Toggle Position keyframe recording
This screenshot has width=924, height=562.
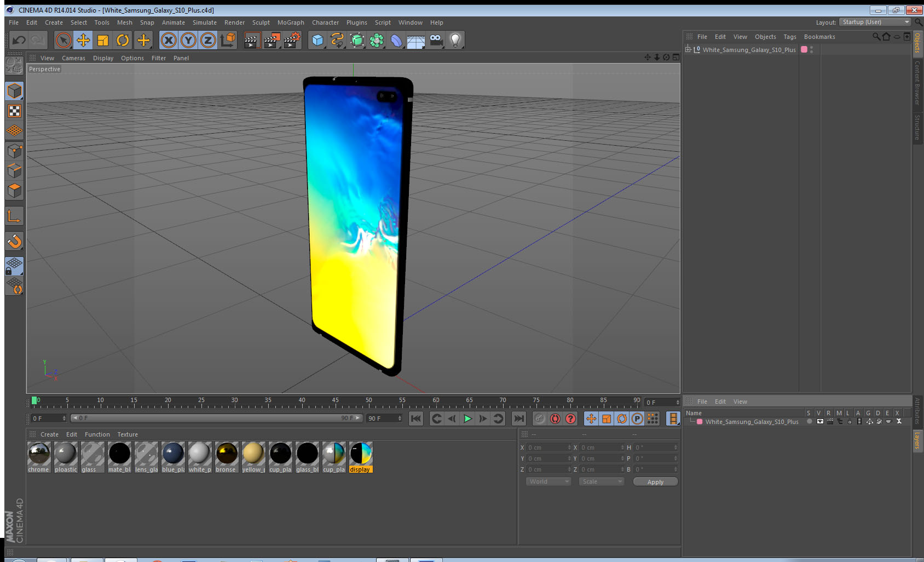tap(591, 418)
